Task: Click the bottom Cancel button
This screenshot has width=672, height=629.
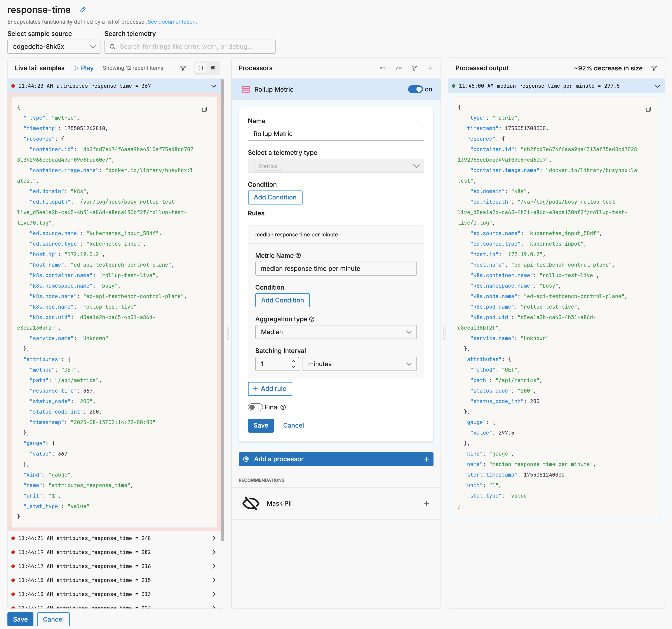Action: [53, 619]
